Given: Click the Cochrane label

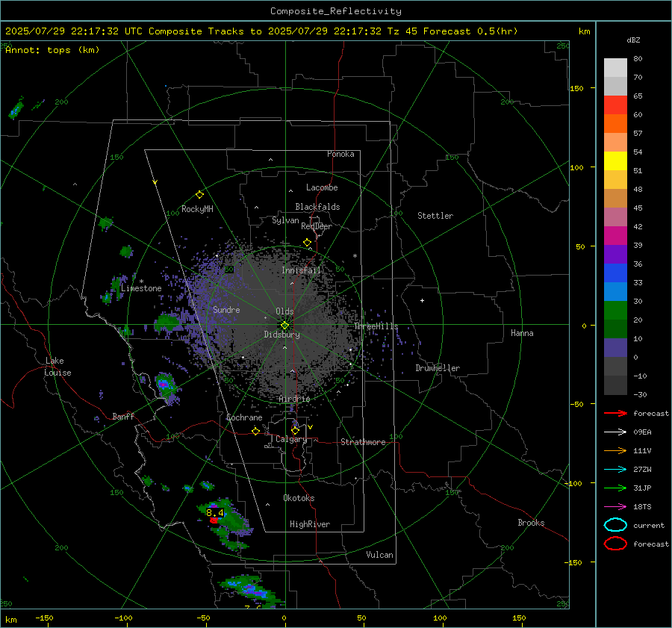Looking at the screenshot, I should [244, 417].
